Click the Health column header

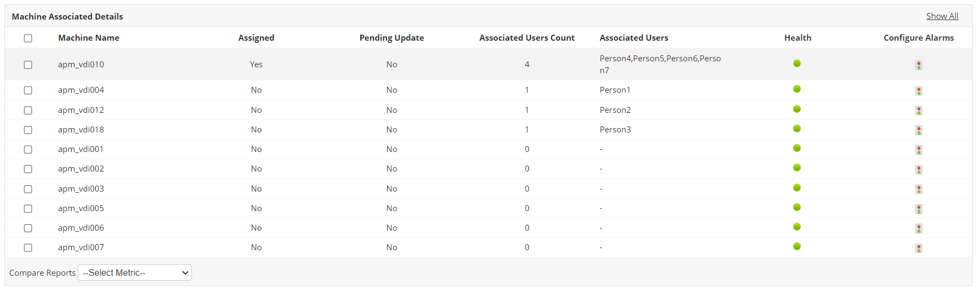tap(797, 38)
